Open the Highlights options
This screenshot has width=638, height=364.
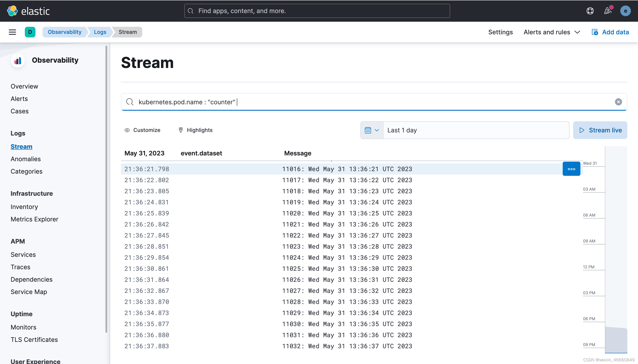[196, 130]
